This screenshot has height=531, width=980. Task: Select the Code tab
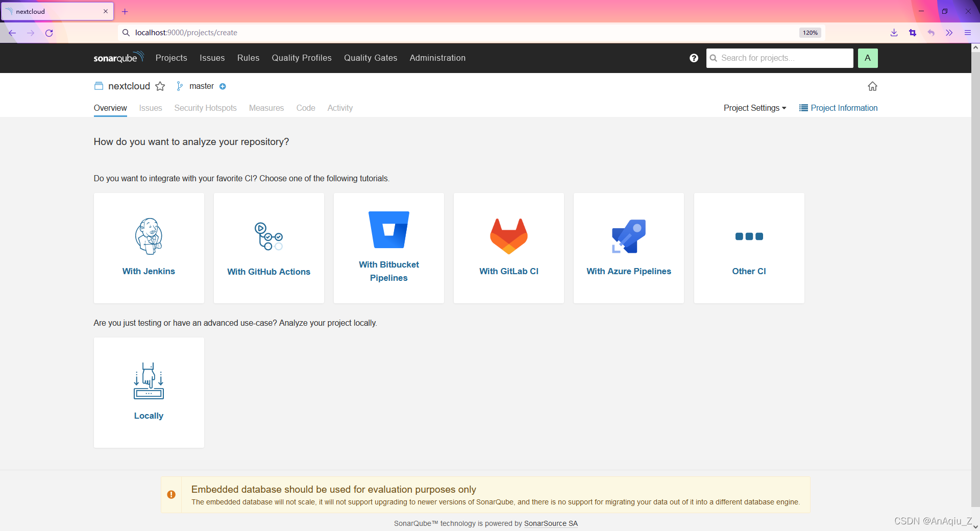pos(306,108)
